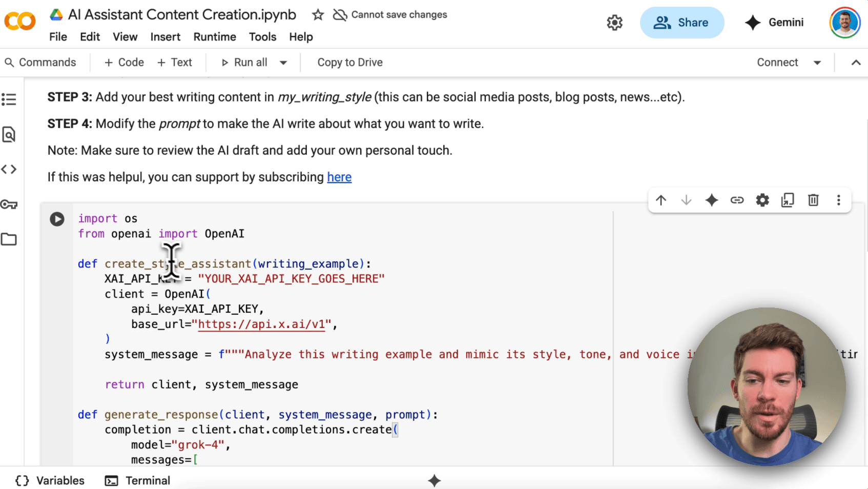Viewport: 868px width, 489px height.
Task: Open the File menu
Action: 58,37
